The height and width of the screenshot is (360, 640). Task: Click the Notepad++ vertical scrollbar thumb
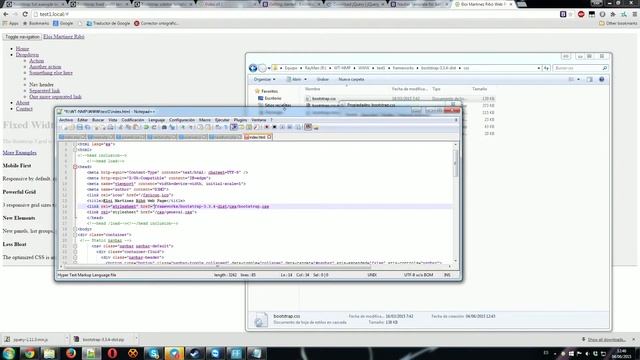455,163
